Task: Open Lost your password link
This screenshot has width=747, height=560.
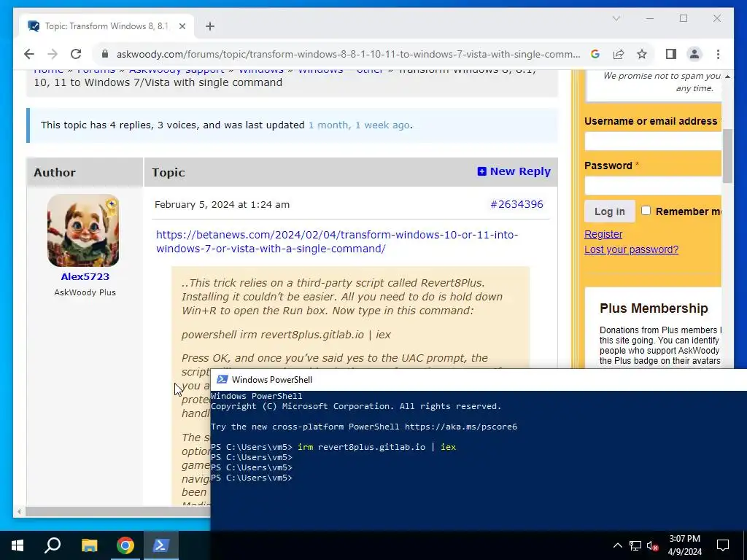Action: [631, 249]
